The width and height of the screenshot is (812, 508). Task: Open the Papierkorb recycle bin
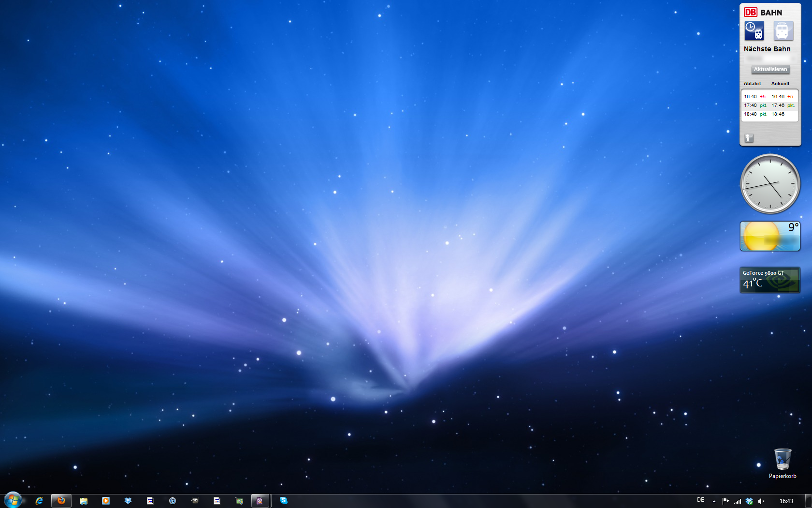pos(783,460)
